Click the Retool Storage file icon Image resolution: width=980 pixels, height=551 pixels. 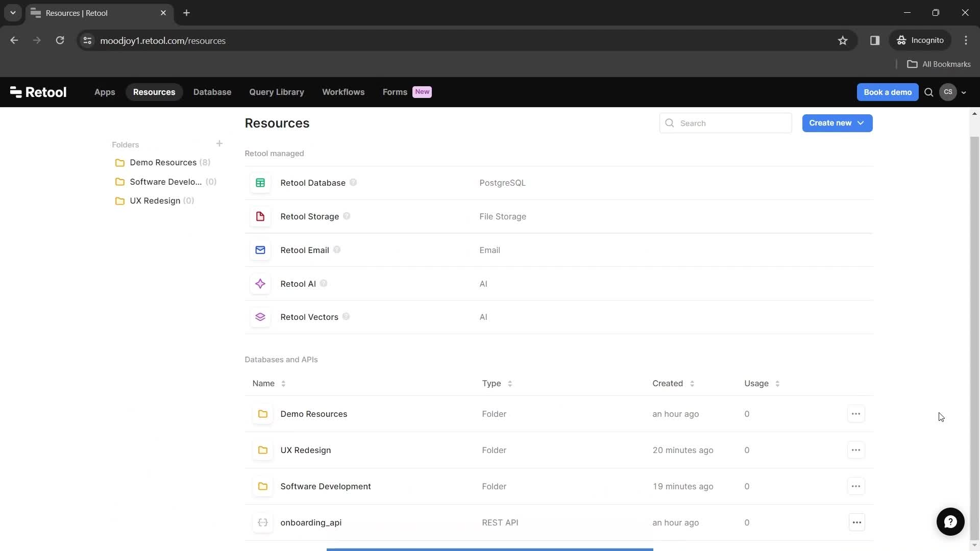(x=260, y=216)
